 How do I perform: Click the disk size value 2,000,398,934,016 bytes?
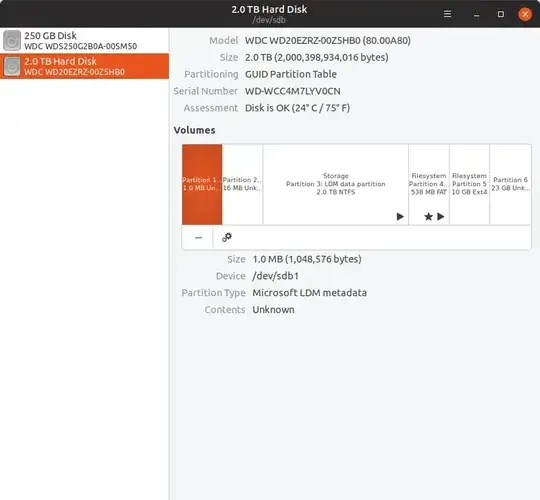(x=316, y=58)
